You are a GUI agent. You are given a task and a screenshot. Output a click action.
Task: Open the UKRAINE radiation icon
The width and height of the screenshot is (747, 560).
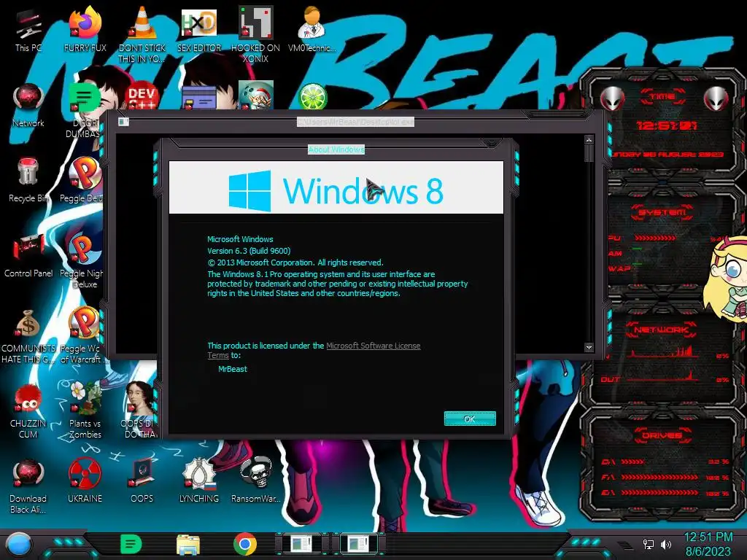(x=85, y=480)
